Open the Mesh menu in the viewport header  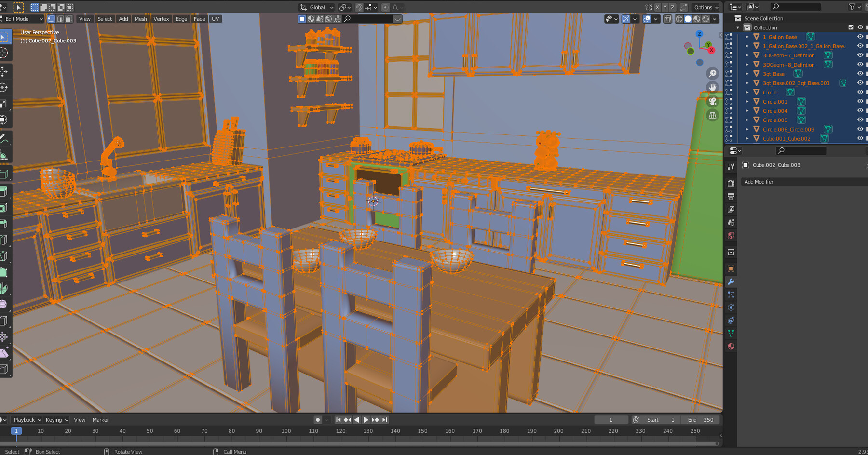coord(140,19)
